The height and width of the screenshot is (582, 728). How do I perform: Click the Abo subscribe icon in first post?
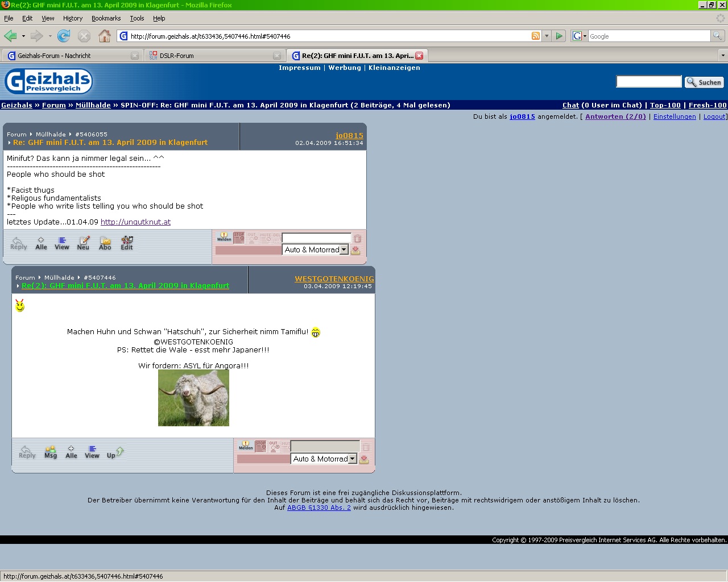click(x=105, y=243)
